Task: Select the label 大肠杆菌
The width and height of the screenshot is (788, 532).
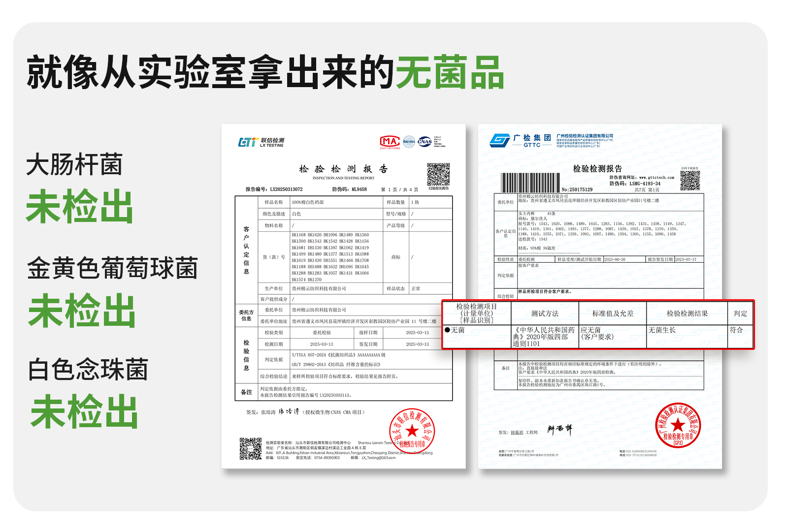Action: click(74, 164)
